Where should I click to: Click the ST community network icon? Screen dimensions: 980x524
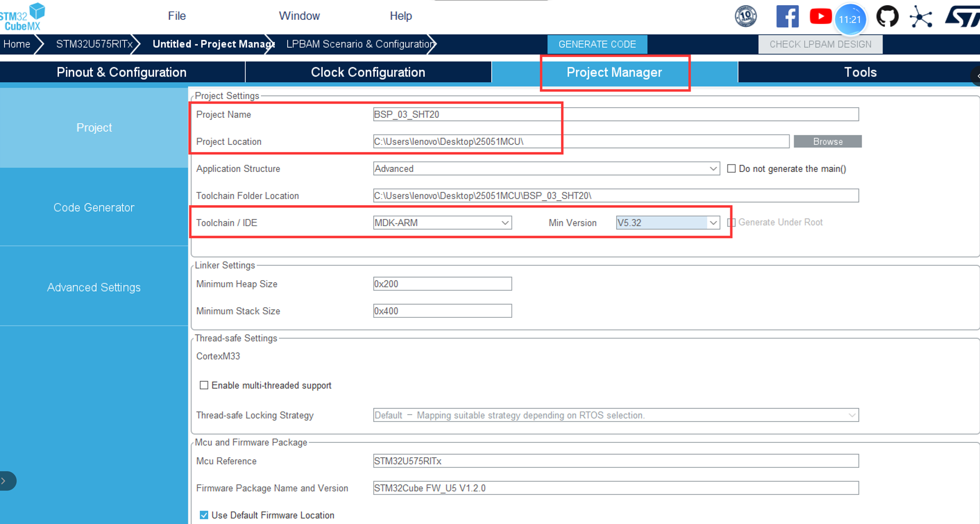921,17
